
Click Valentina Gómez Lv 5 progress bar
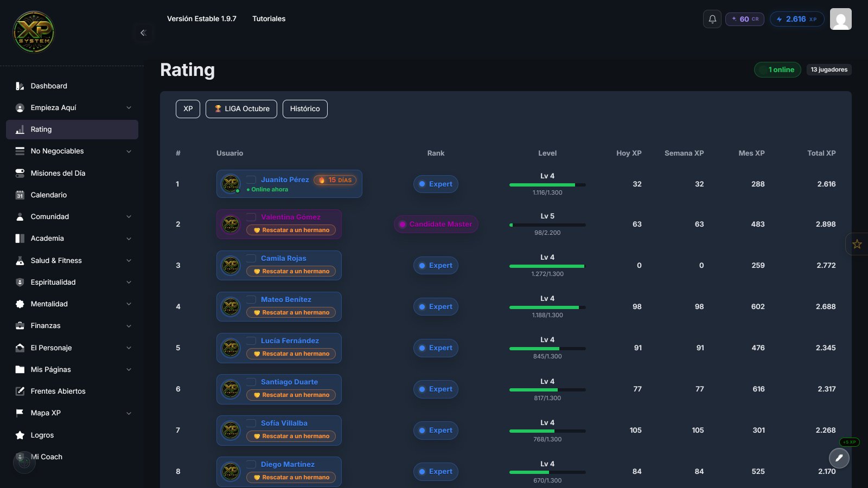pos(547,225)
